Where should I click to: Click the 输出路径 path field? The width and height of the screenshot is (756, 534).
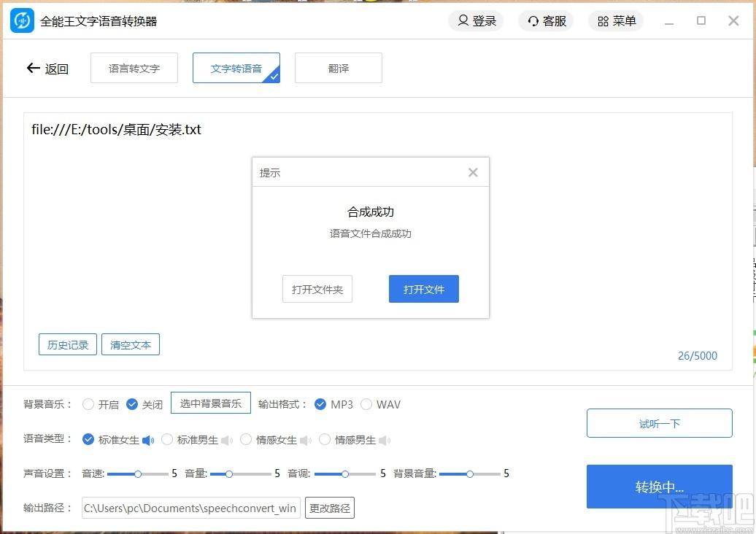click(191, 508)
